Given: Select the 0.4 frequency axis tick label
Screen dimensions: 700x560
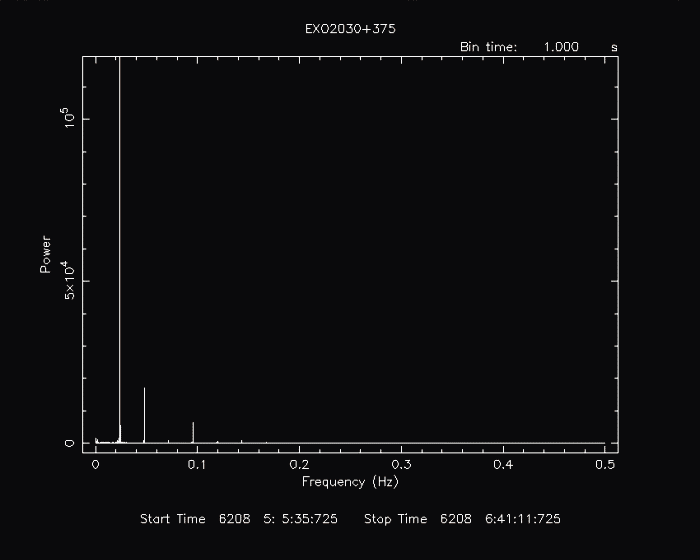Looking at the screenshot, I should [x=503, y=465].
